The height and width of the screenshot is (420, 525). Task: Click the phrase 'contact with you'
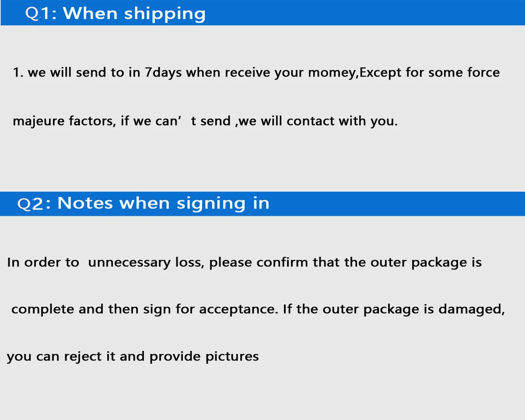(x=342, y=122)
